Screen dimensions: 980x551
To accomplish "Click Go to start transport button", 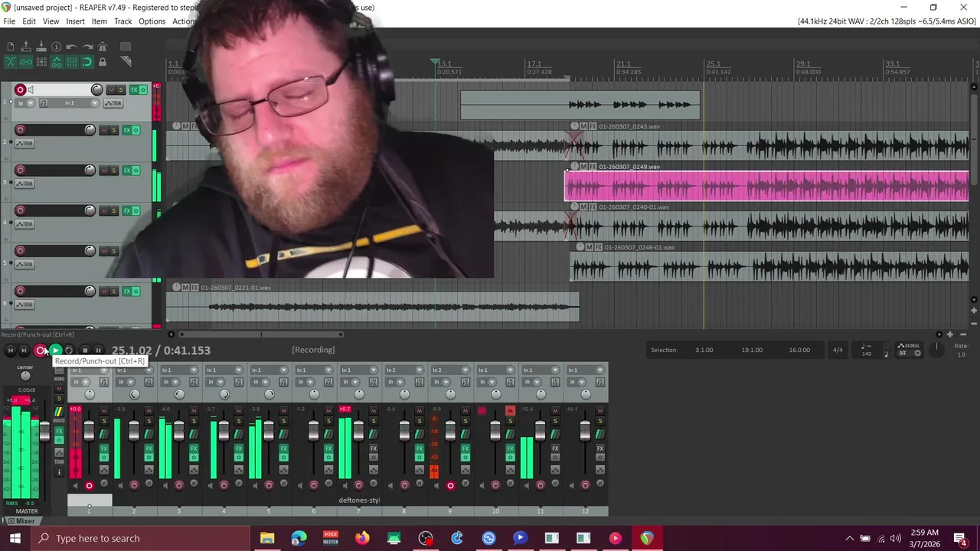I will [10, 350].
